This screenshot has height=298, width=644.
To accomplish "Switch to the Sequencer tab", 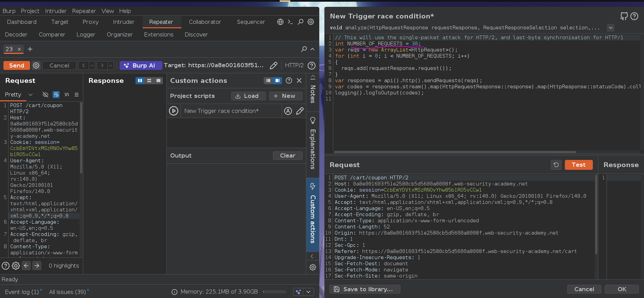I will click(251, 22).
